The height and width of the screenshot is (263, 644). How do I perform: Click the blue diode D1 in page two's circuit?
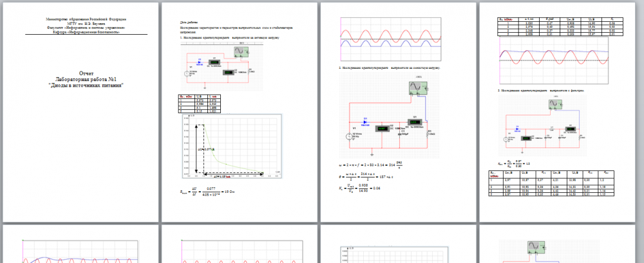199,62
